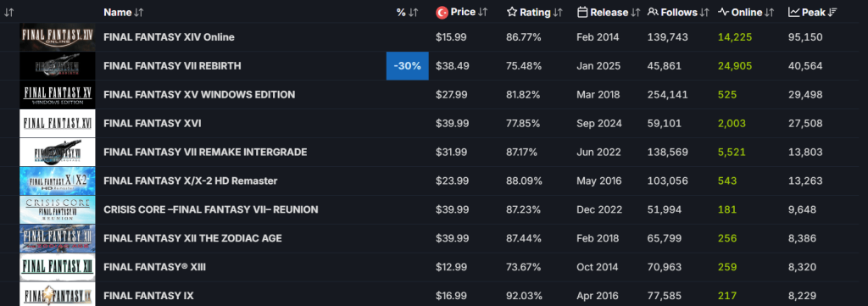The height and width of the screenshot is (306, 868).
Task: Open CRISIS CORE REUNION thumbnail image
Action: [x=58, y=209]
